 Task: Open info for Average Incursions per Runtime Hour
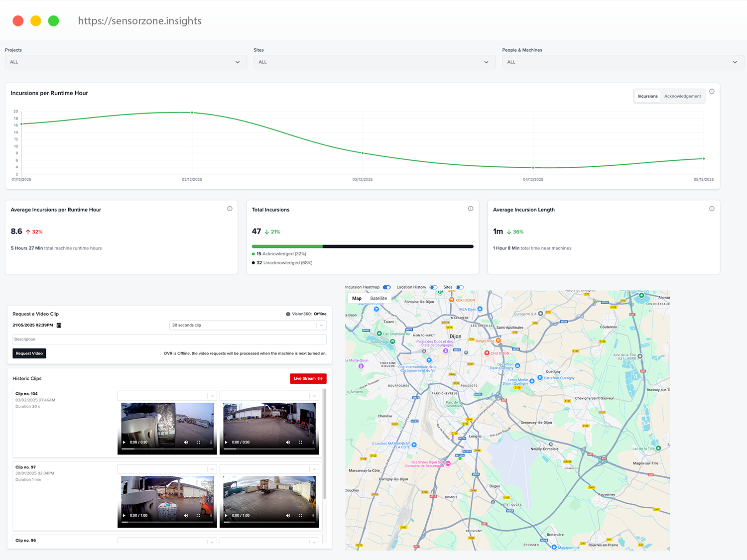click(230, 209)
